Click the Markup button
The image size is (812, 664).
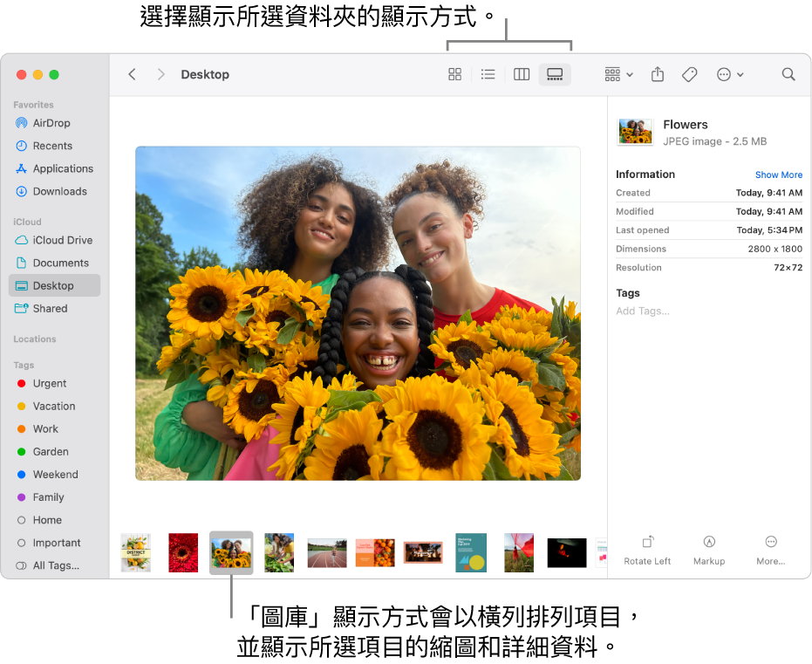(x=709, y=551)
